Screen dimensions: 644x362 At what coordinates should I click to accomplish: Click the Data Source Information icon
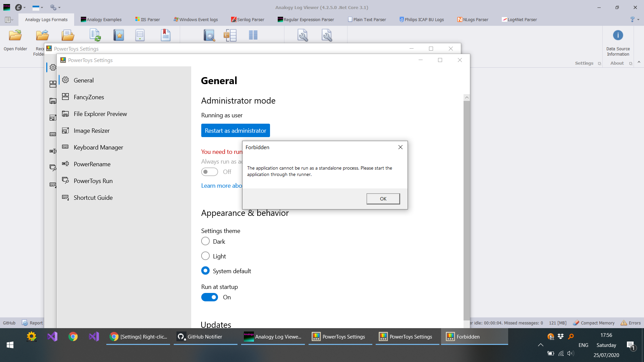click(x=618, y=36)
